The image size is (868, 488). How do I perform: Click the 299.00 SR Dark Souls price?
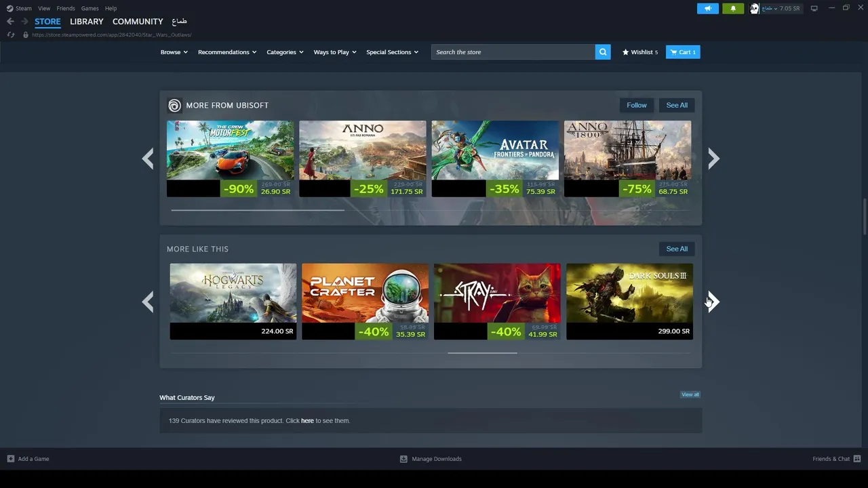[x=673, y=331]
